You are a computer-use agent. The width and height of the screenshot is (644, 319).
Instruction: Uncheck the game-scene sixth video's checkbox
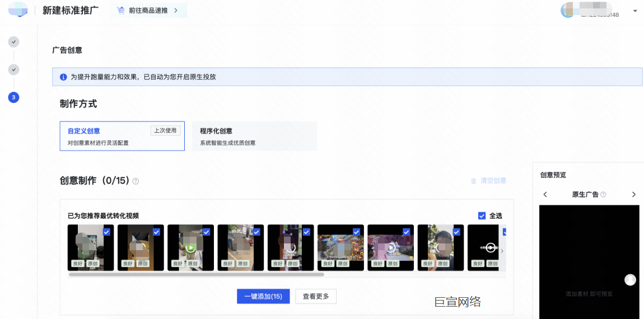(x=357, y=232)
